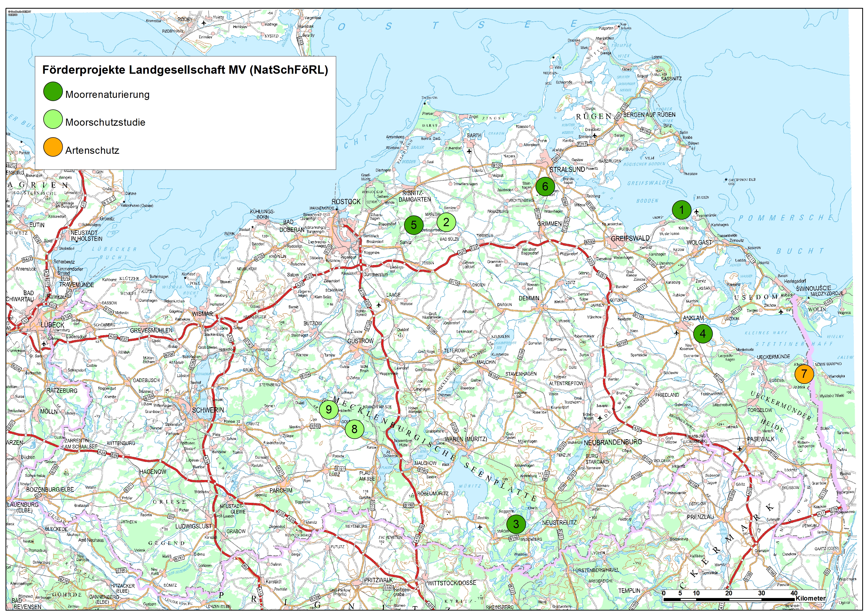This screenshot has height=614, width=868.
Task: Click the dark green Moorrenaturierung legend circle
Action: tap(53, 92)
